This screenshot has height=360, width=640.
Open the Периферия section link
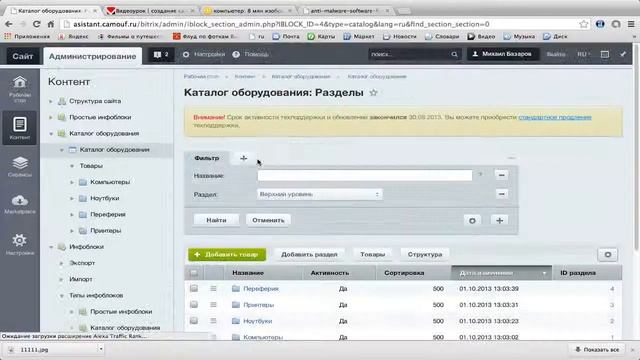point(261,289)
